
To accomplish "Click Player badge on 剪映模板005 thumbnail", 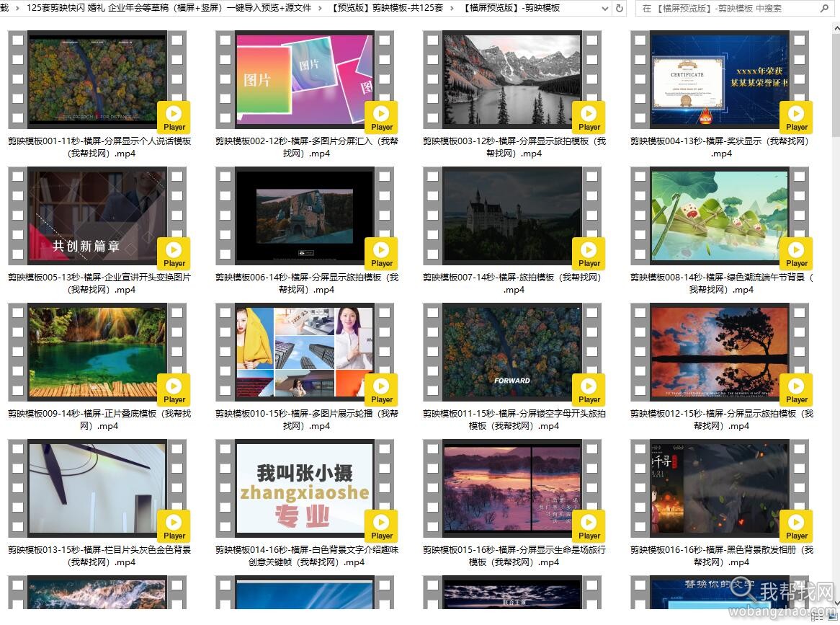I will click(174, 254).
